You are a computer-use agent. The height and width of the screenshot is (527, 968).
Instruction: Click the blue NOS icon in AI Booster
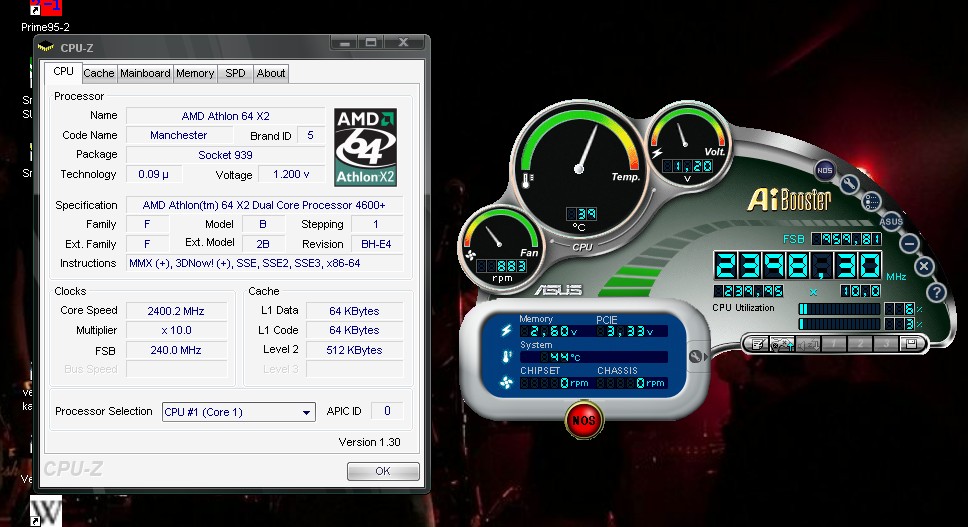824,170
